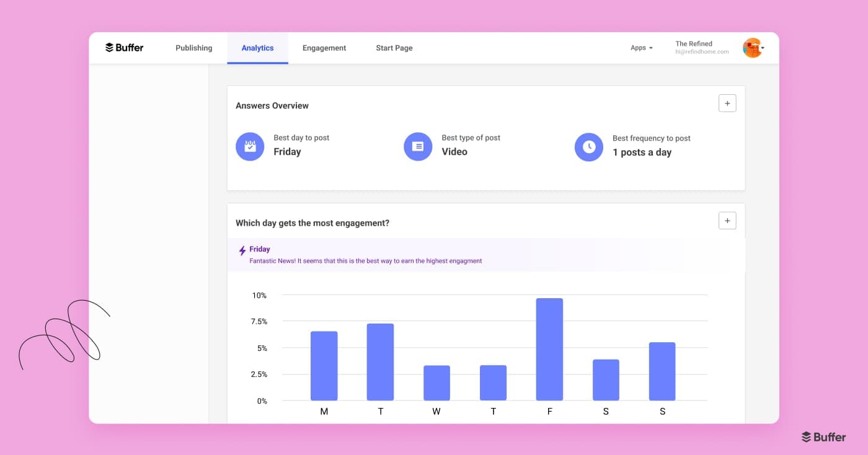868x455 pixels.
Task: Click the Buffer logo in the top navigation
Action: pyautogui.click(x=124, y=48)
